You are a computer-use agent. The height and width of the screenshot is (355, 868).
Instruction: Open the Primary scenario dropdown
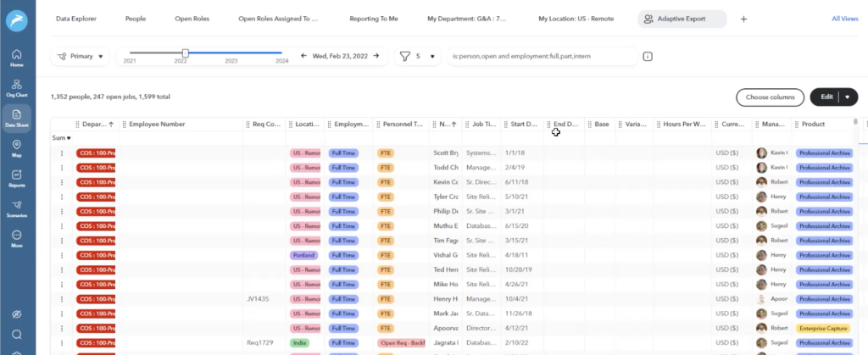pyautogui.click(x=81, y=57)
